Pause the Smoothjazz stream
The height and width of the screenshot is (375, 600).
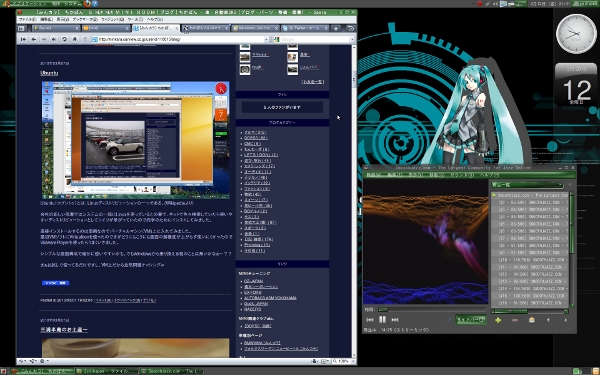point(382,320)
